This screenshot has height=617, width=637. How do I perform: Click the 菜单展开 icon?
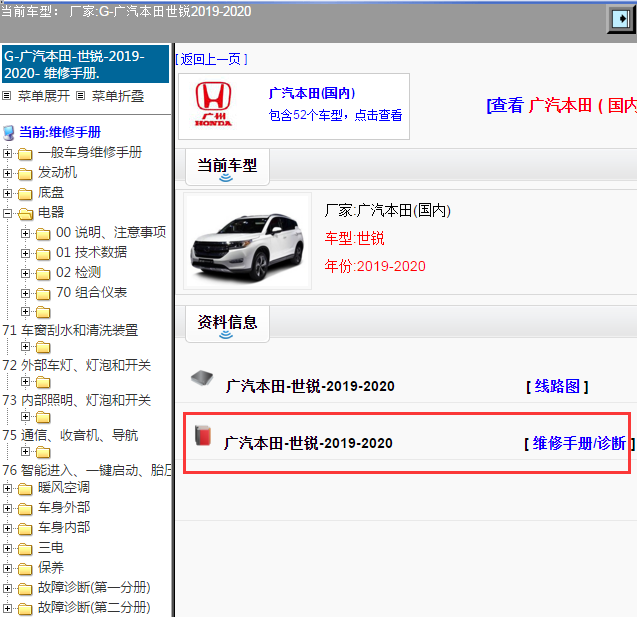pos(6,96)
